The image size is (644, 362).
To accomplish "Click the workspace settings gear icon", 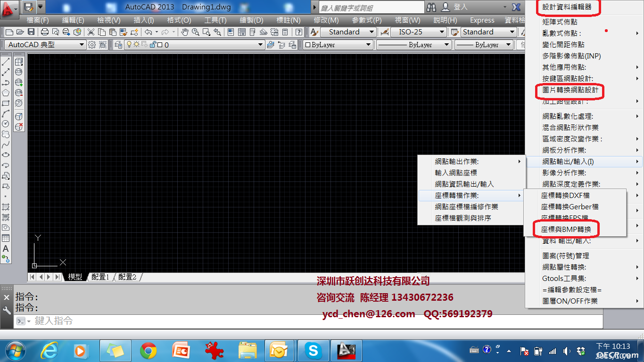I will tap(91, 45).
